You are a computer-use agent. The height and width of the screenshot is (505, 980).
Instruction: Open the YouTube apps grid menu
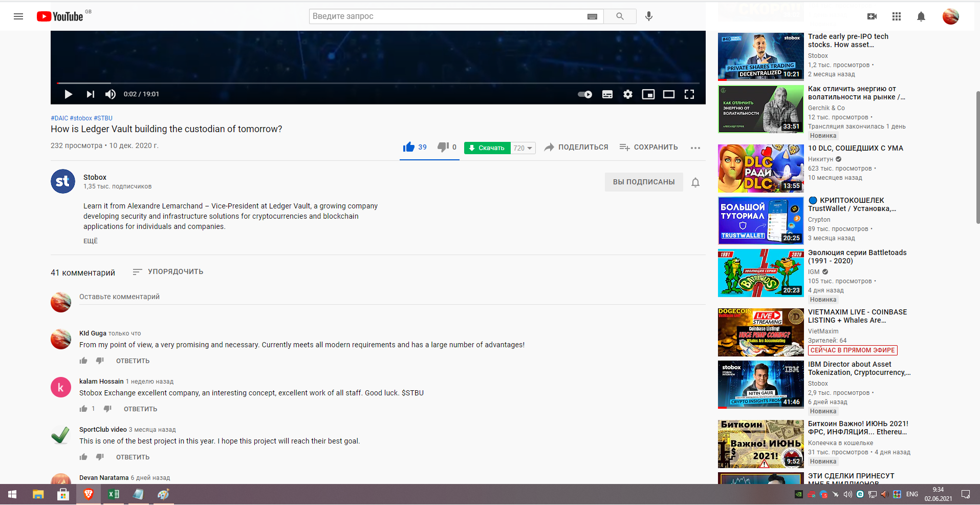(897, 16)
